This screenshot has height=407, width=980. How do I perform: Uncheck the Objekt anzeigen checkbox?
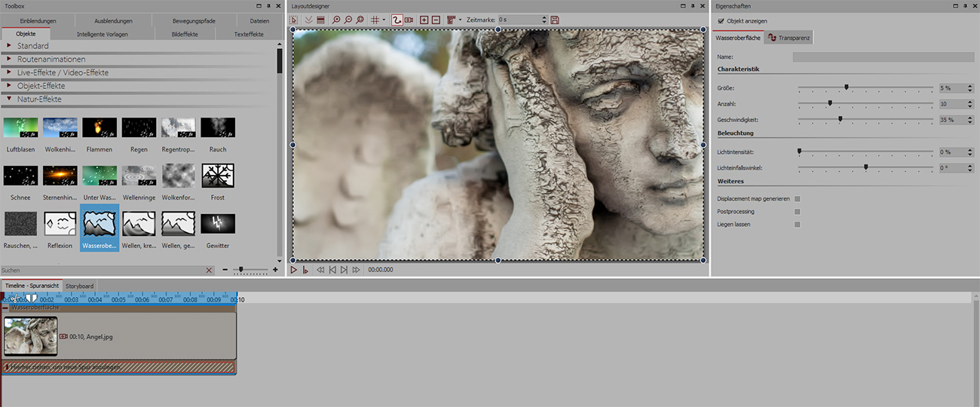[x=721, y=21]
